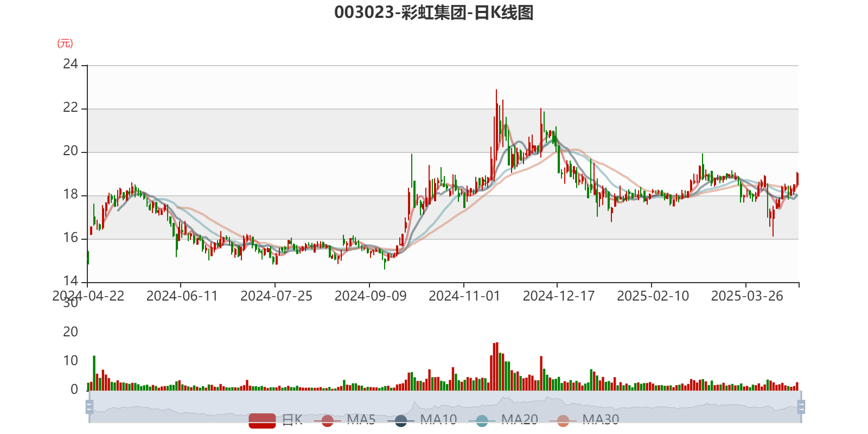Screen dimensions: 868x434
Task: Click the tallest red volume bar
Action: click(x=496, y=366)
